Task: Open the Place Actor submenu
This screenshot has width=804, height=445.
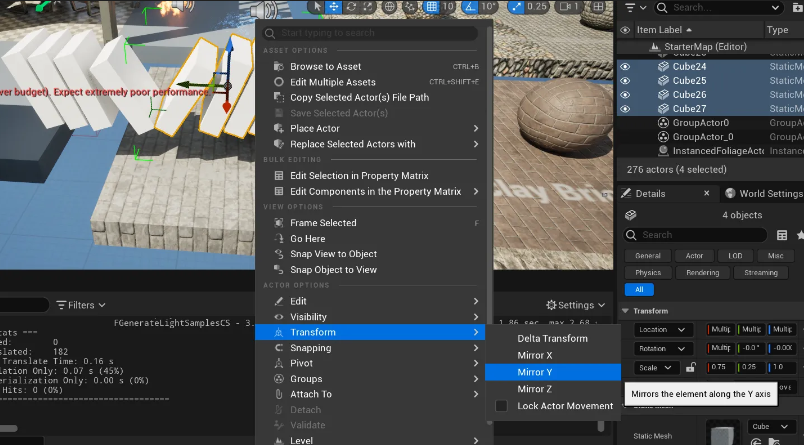Action: tap(370, 129)
